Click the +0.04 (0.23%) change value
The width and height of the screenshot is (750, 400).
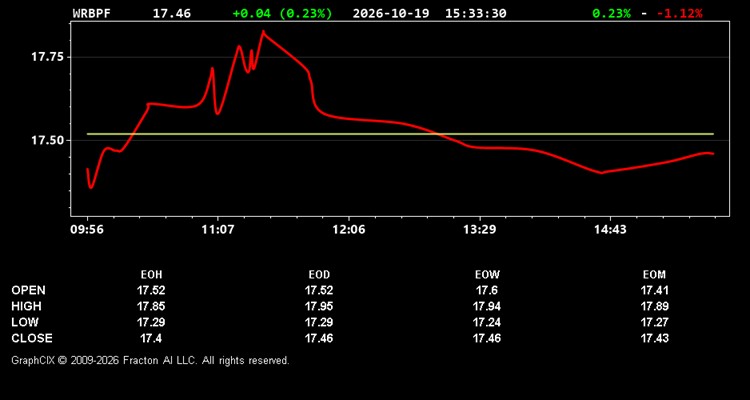[282, 13]
